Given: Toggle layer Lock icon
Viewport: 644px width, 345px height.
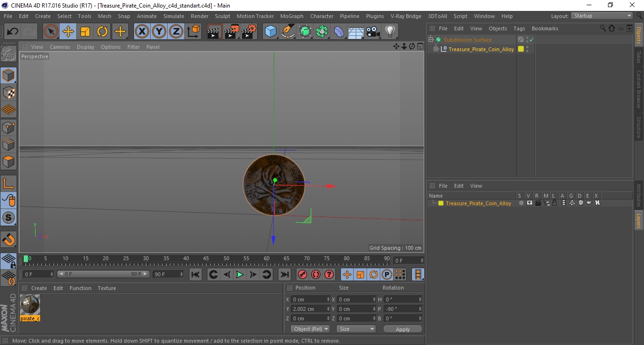Looking at the screenshot, I should click(x=555, y=203).
